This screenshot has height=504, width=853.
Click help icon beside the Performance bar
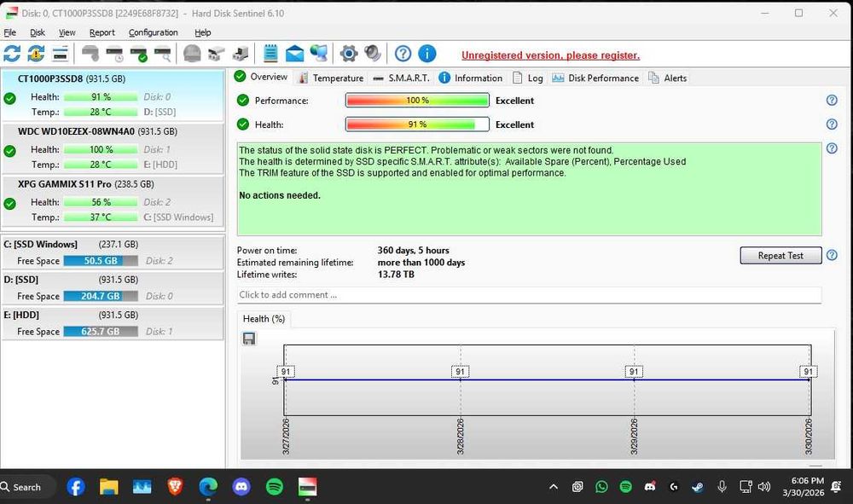pos(832,100)
